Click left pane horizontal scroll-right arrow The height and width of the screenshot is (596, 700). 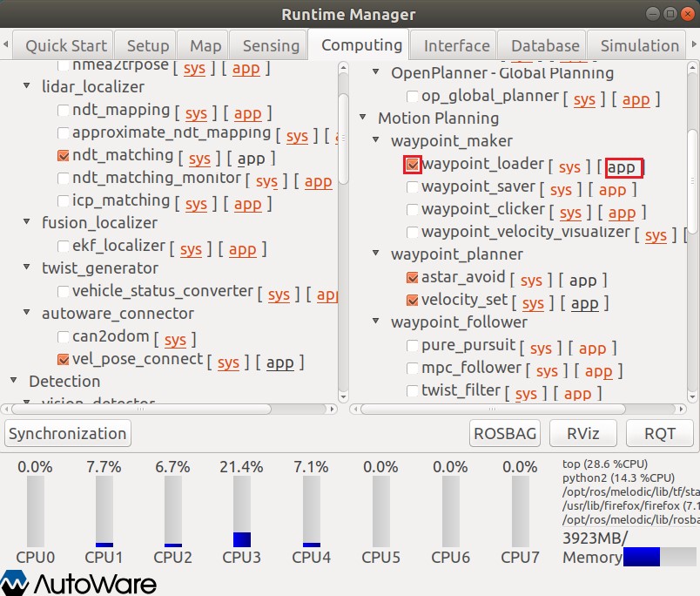pos(332,409)
